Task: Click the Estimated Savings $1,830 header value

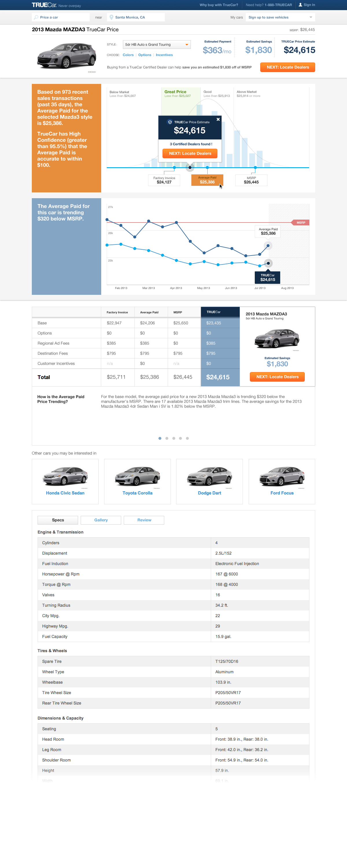Action: pos(259,50)
